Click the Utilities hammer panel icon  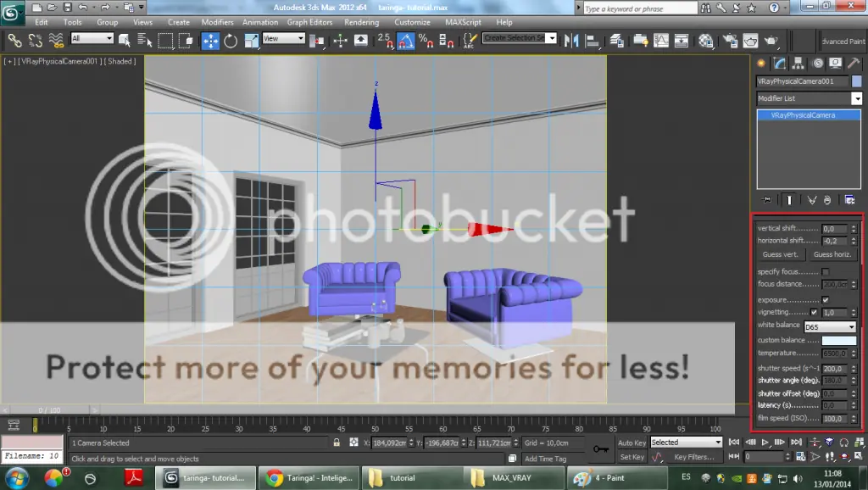853,64
